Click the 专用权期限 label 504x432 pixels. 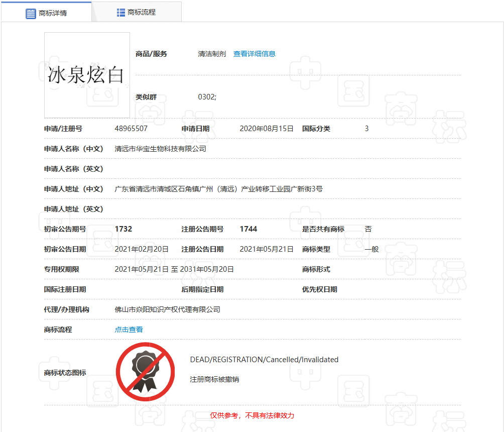61,269
